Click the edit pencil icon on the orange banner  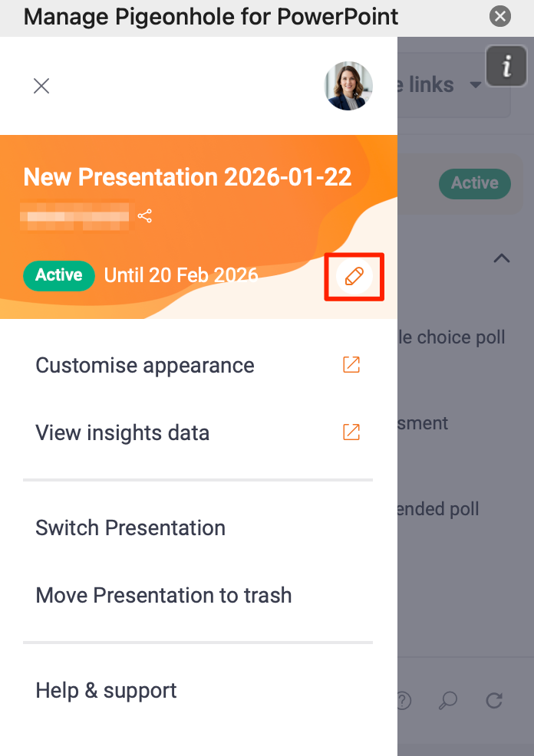click(354, 276)
